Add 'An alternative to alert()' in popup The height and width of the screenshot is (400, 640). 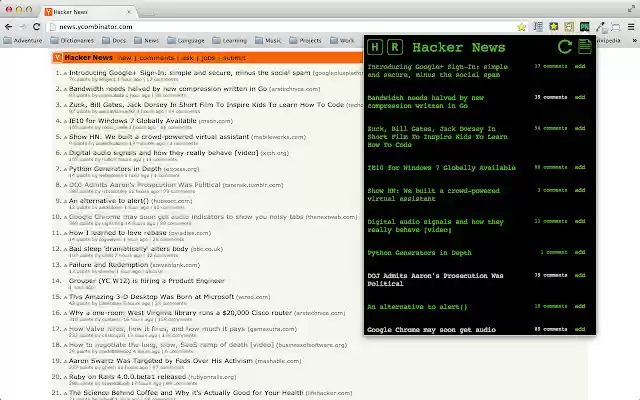(580, 307)
